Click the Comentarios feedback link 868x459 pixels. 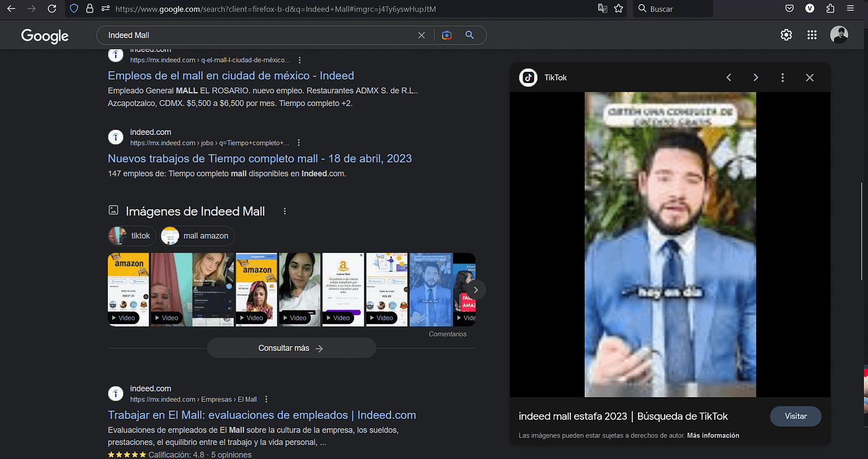click(448, 334)
